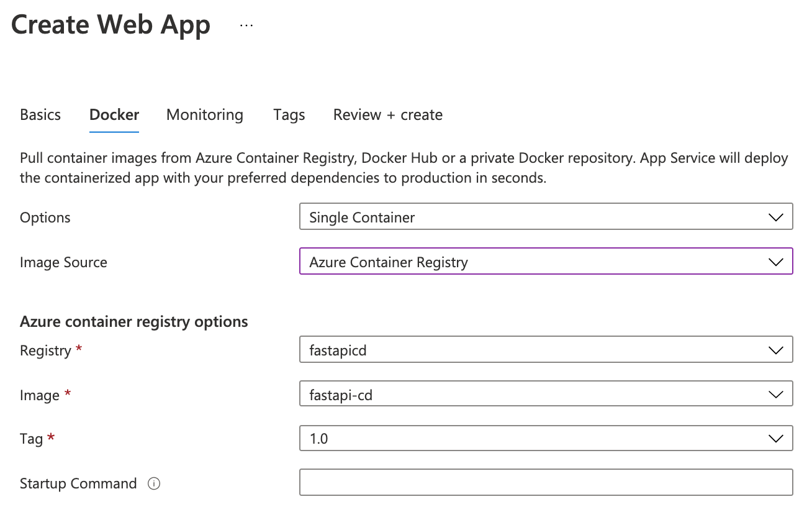812x517 pixels.
Task: Switch to the Basics tab
Action: (40, 115)
